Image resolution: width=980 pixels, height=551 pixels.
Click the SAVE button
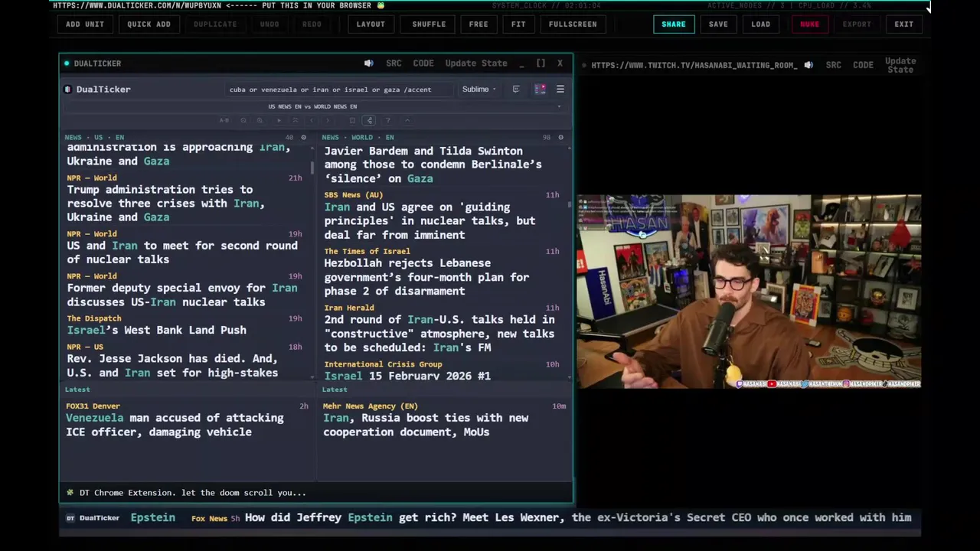[x=718, y=24]
